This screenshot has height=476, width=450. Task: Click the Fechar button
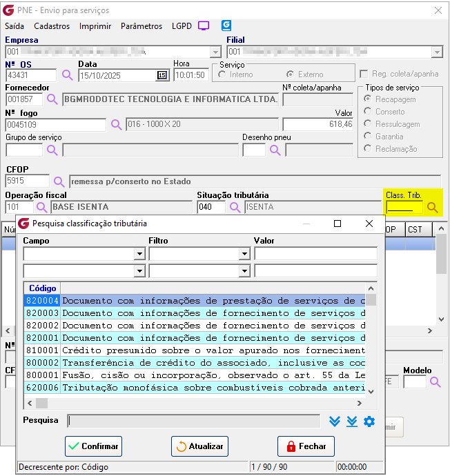point(306,446)
